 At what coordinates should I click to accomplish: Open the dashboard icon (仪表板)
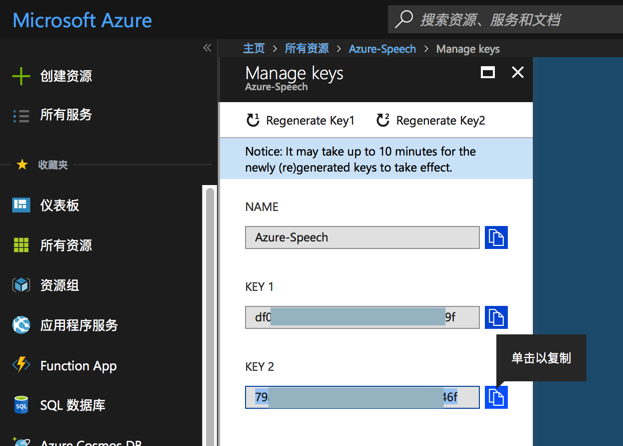[21, 205]
